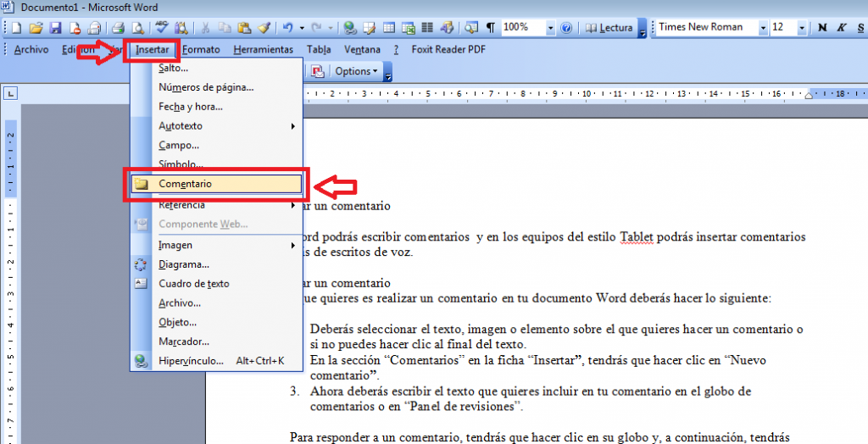The image size is (868, 444).
Task: Click the Permission restricted-access icon
Action: click(75, 27)
